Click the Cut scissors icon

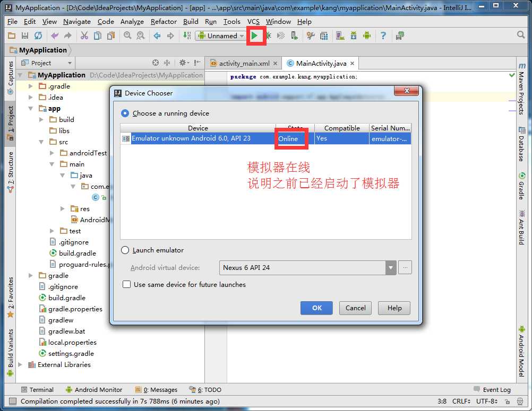tap(84, 36)
